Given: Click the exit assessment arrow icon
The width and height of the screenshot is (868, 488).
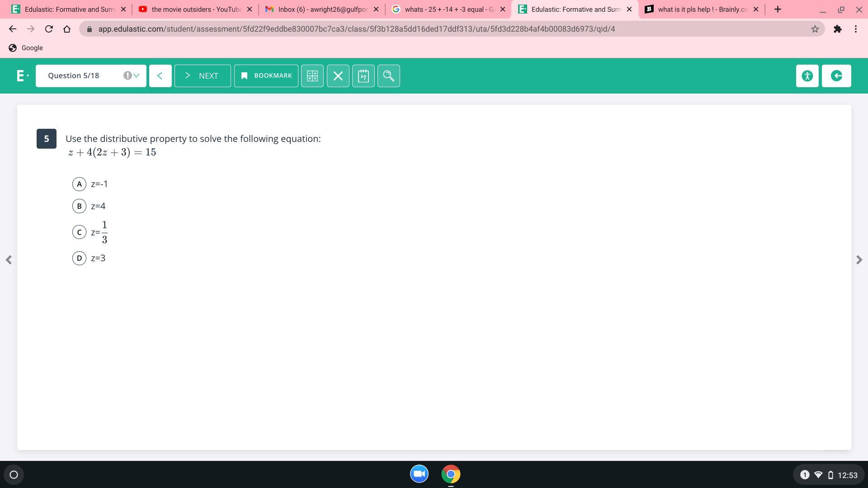Looking at the screenshot, I should (x=836, y=76).
